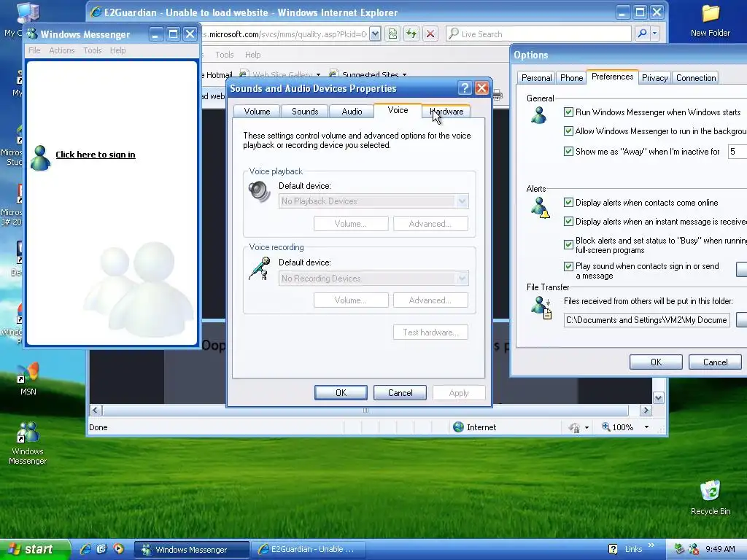Click the scroll down arrow in Internet Explorer
Viewport: 747px width, 560px height.
click(659, 397)
